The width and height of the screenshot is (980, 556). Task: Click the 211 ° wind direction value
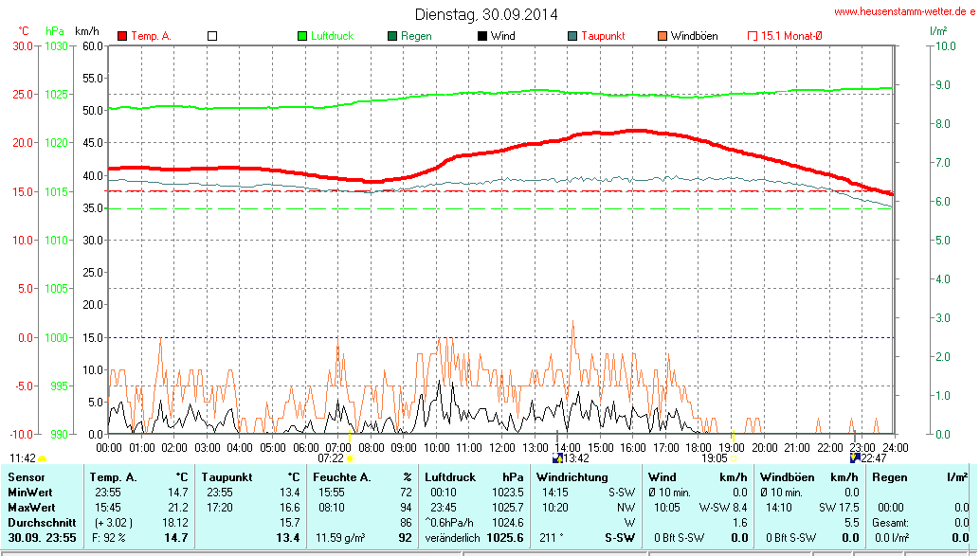(x=550, y=538)
